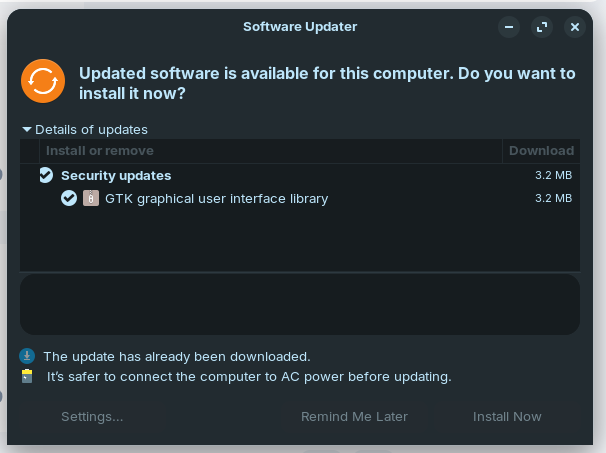
Task: Click the orange Software Updater icon
Action: tap(43, 82)
